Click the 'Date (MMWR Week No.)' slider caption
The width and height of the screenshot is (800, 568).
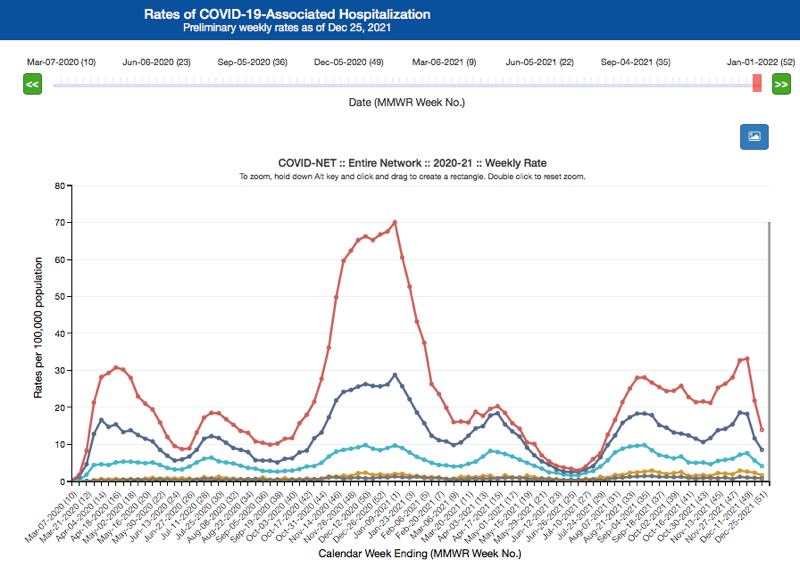406,102
